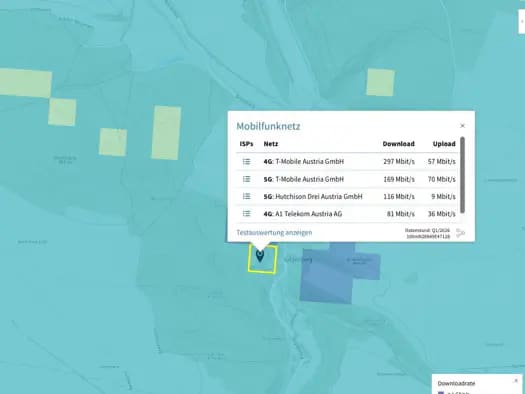
Task: Click the Downloadrate legend title
Action: [x=456, y=384]
